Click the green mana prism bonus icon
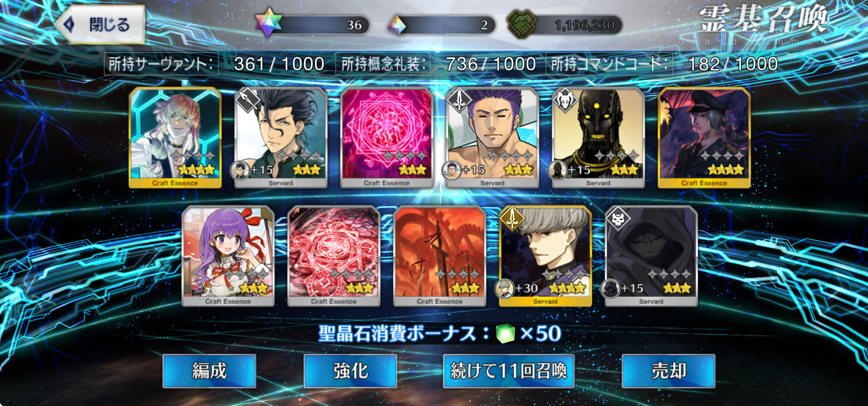Viewport: 868px width, 406px height. [x=505, y=334]
